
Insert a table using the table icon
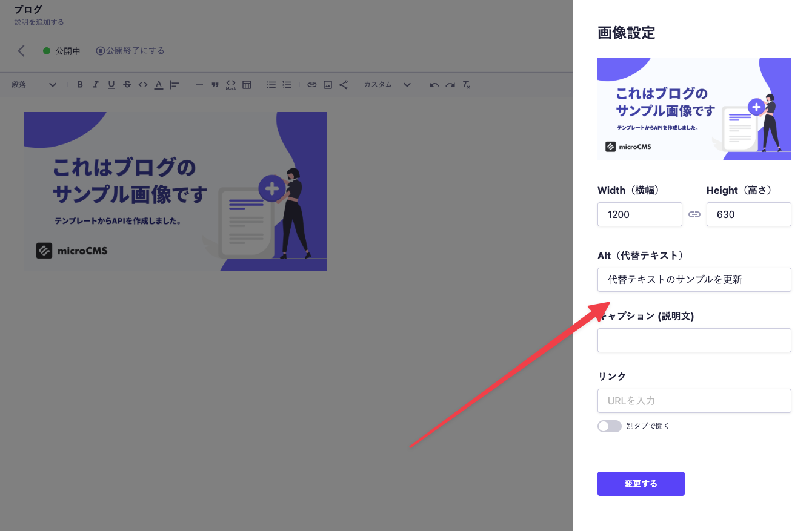[247, 85]
